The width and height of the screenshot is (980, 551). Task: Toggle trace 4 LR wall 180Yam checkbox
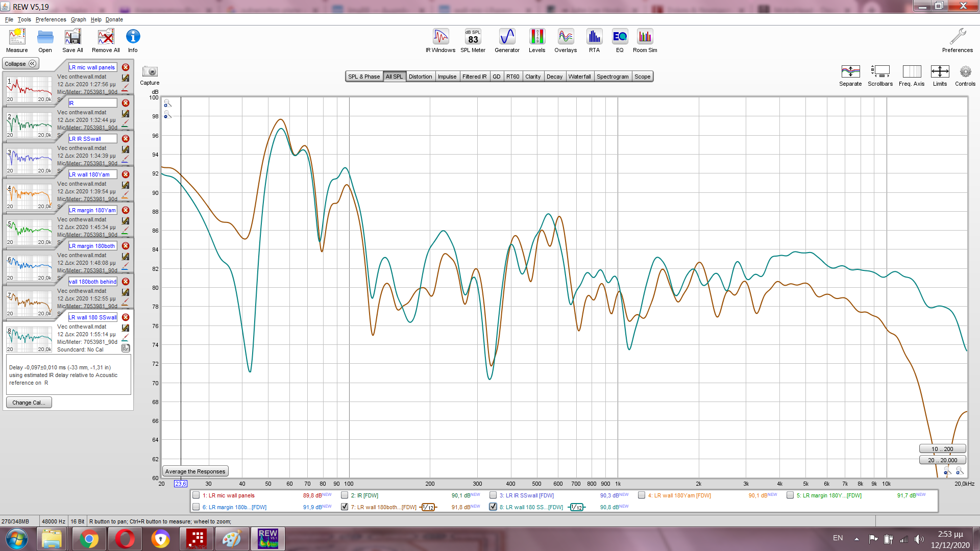[642, 495]
